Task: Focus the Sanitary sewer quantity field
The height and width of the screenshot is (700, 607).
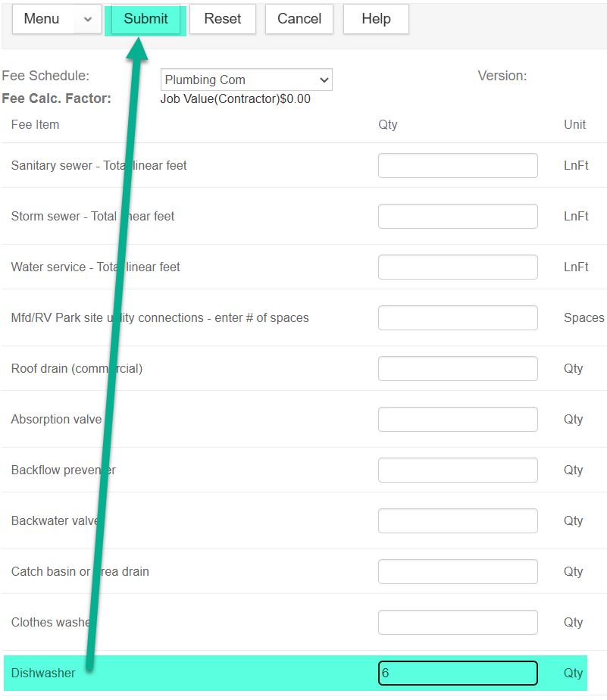Action: point(458,165)
